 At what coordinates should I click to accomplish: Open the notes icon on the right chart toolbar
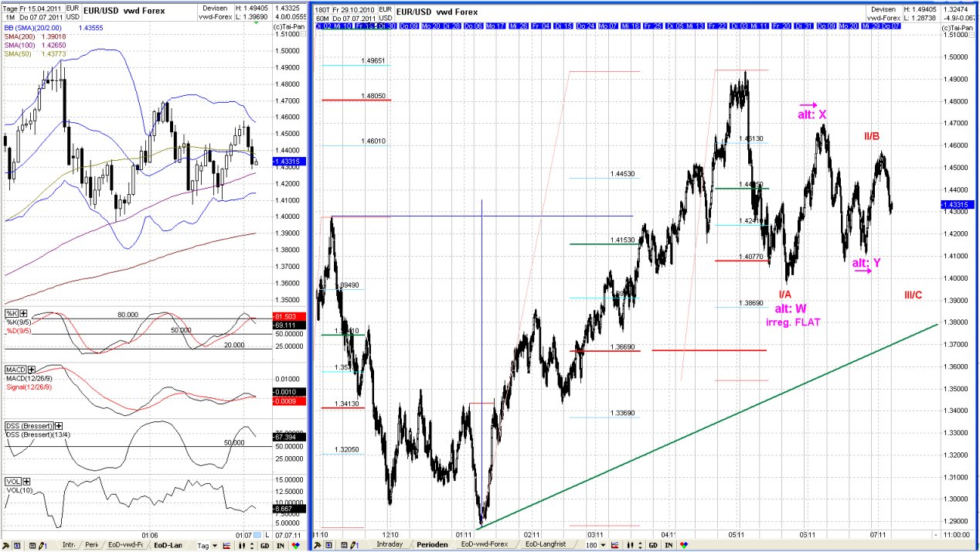tap(343, 545)
